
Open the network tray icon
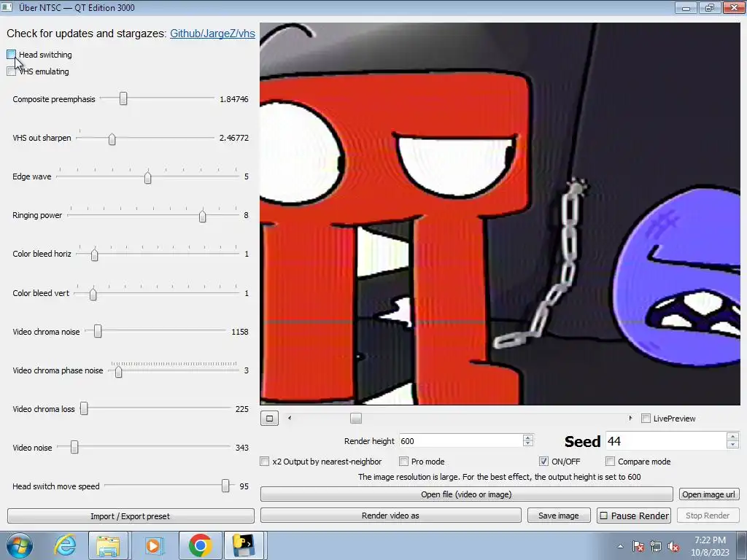656,547
